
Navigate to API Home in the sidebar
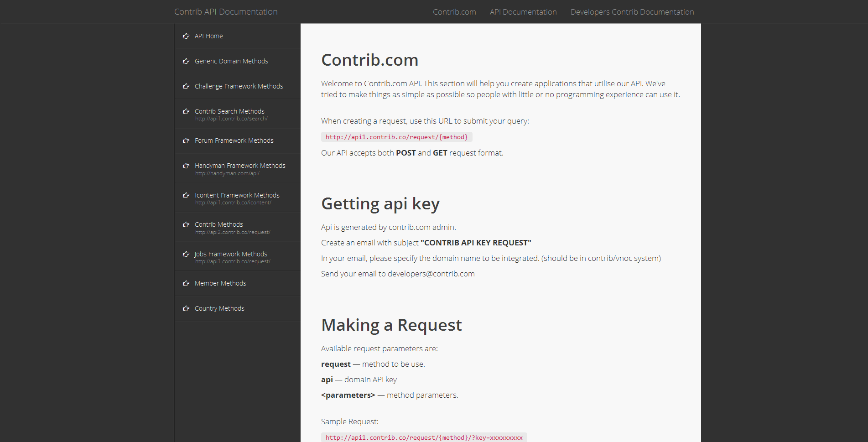click(x=237, y=36)
